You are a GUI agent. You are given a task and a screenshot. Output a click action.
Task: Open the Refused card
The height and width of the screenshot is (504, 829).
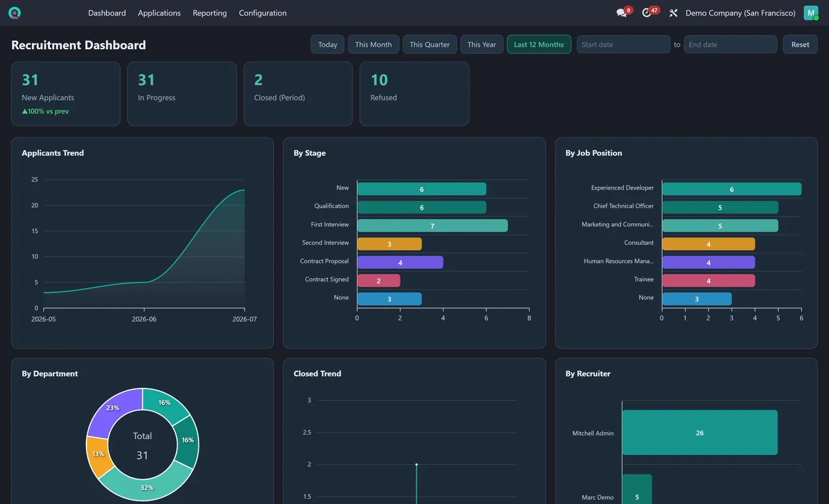(x=415, y=94)
